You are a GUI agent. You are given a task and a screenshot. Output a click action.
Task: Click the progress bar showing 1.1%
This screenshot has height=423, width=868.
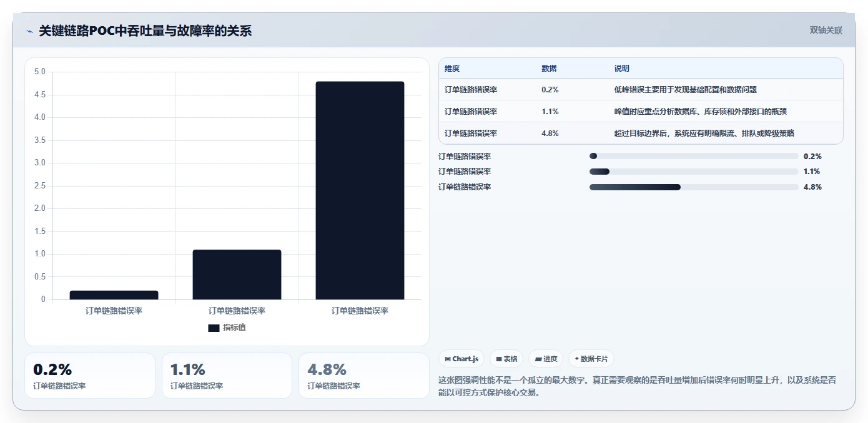tap(694, 172)
